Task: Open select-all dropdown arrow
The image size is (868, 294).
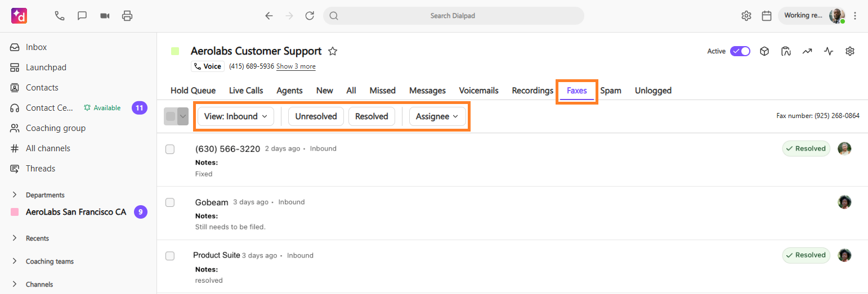Action: pyautogui.click(x=183, y=116)
